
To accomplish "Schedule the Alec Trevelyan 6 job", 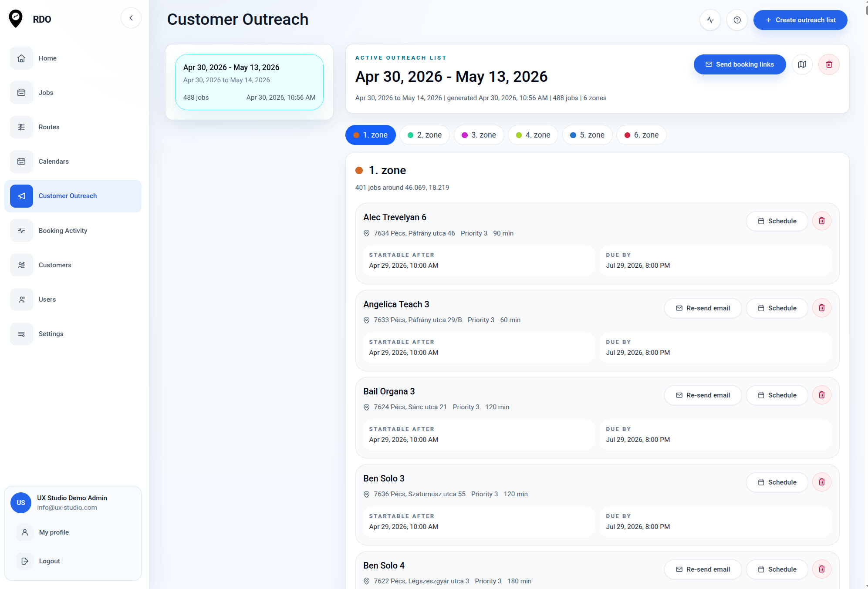I will click(x=777, y=221).
